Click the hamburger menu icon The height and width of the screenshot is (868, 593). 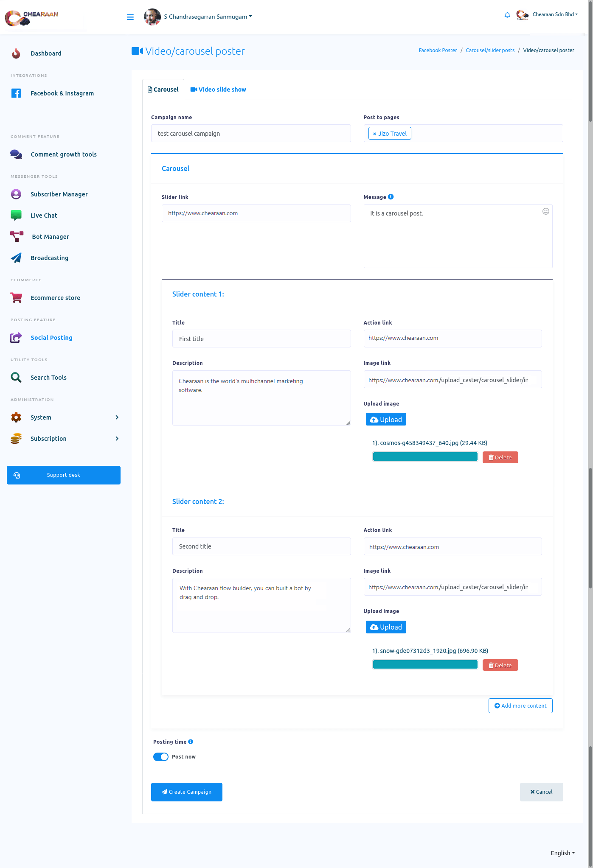pos(130,17)
